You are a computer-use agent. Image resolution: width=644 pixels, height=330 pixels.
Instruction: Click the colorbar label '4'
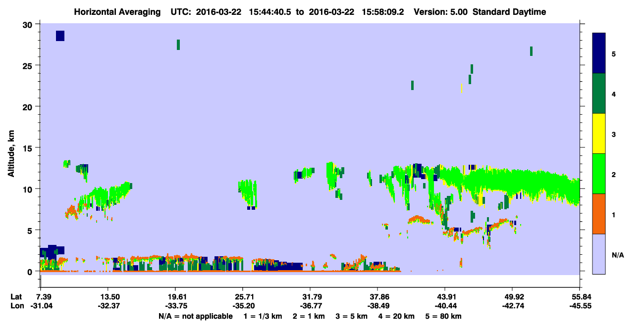click(x=613, y=94)
